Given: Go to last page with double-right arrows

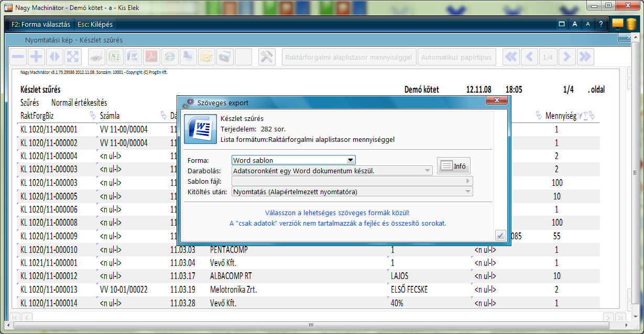Looking at the screenshot, I should pyautogui.click(x=585, y=57).
